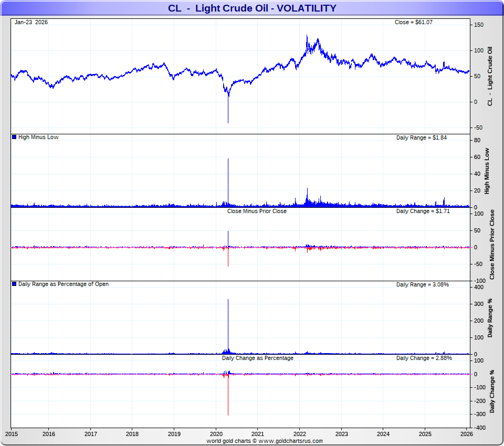Click the 2020 year marker on the x-axis
This screenshot has width=504, height=446.
pos(216,434)
